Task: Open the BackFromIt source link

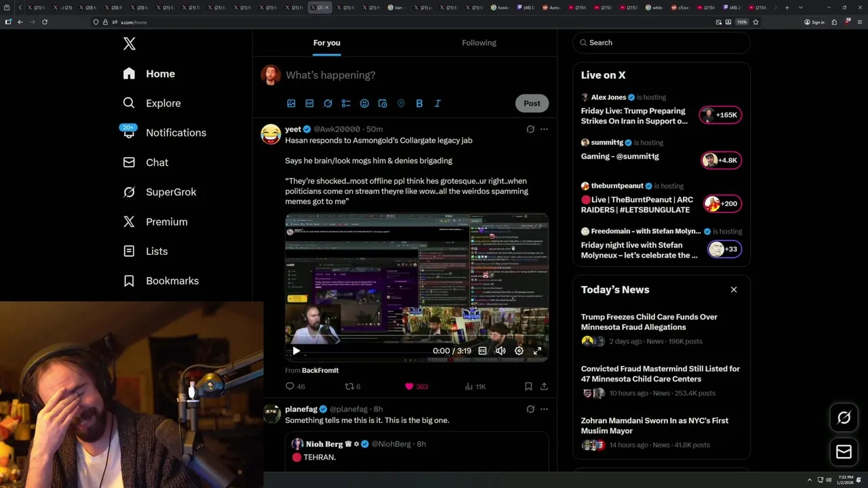Action: pos(320,371)
